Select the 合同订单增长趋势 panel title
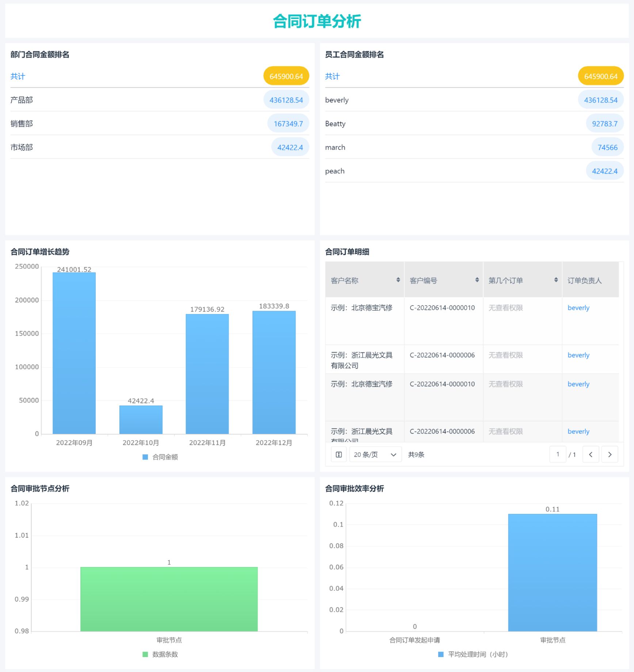 (40, 252)
